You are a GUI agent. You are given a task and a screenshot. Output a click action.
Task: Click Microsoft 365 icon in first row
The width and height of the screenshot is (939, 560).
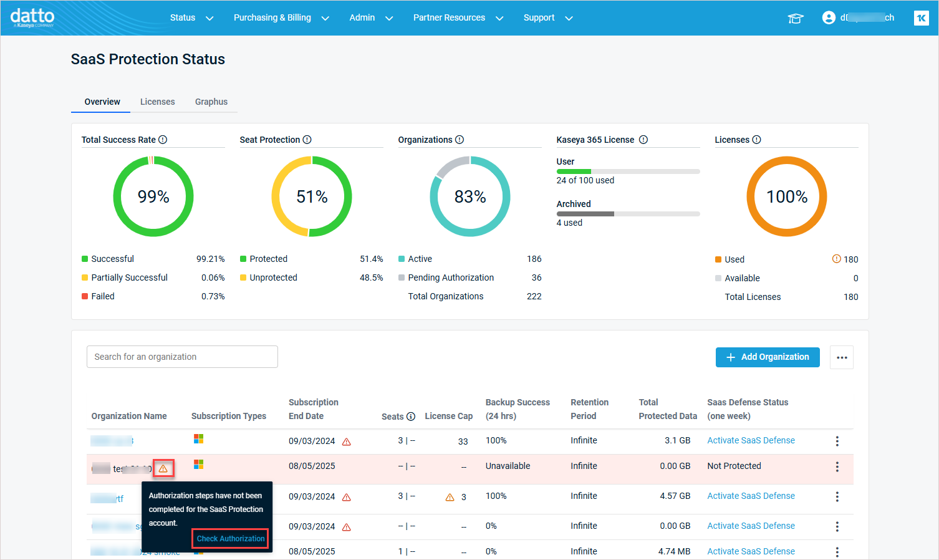(198, 439)
